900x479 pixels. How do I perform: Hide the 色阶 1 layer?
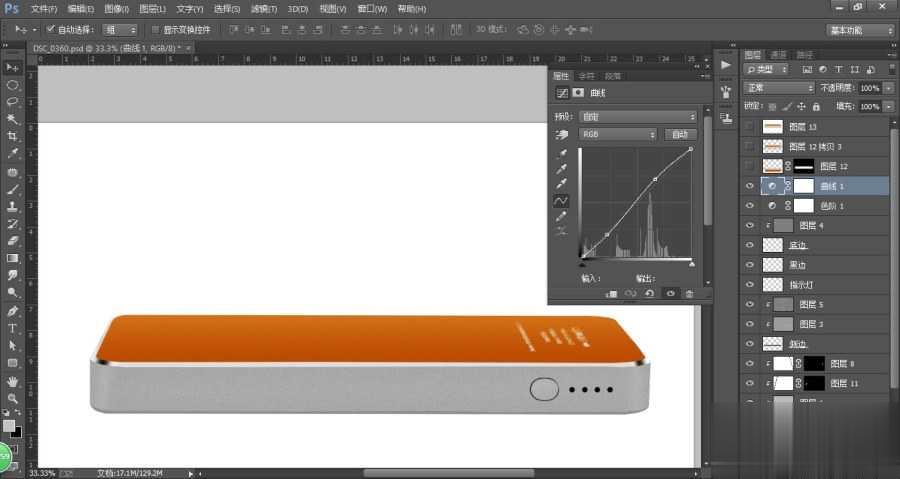[x=750, y=205]
